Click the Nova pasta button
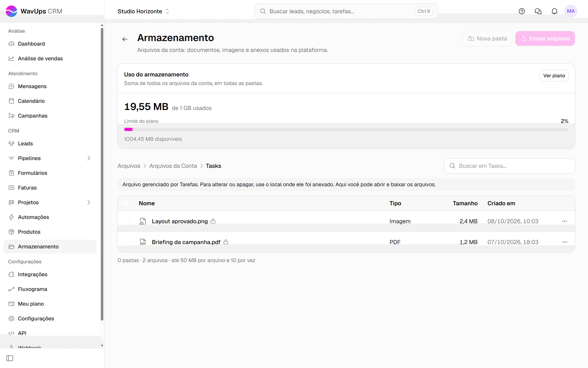This screenshot has height=368, width=588. click(x=487, y=38)
